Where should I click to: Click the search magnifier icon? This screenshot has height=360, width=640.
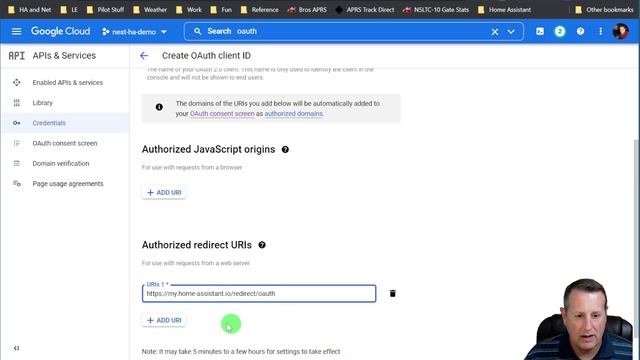[x=198, y=31]
